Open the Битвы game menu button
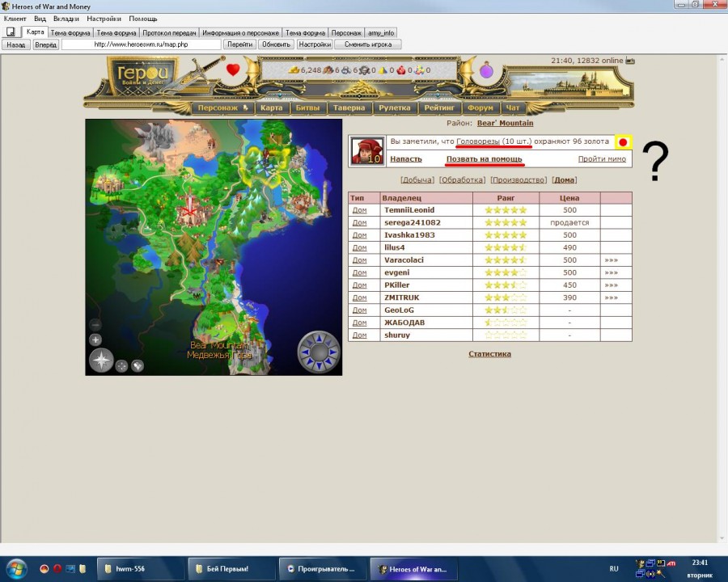The image size is (728, 582). [x=308, y=108]
